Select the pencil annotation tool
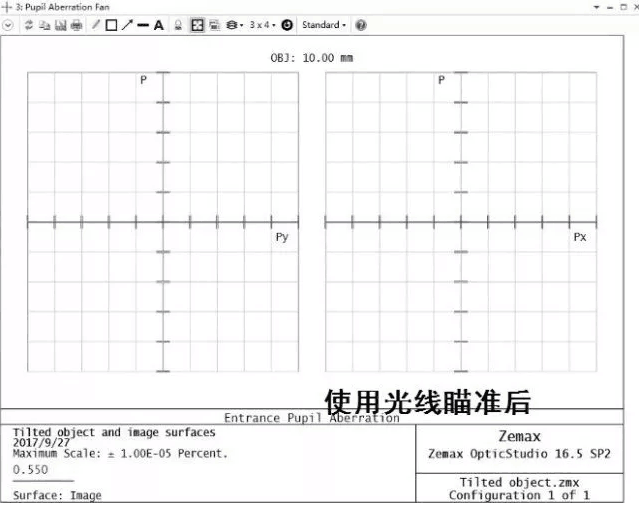 coord(96,25)
